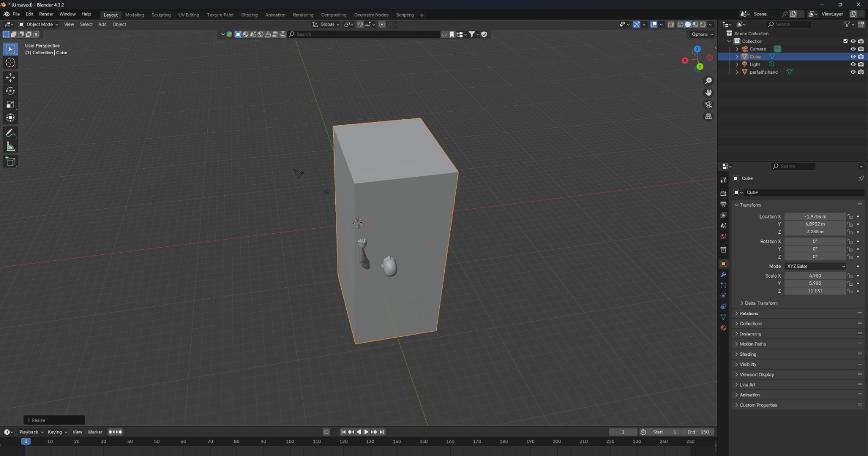Pick the Scale tool
This screenshot has width=868, height=456.
point(10,105)
